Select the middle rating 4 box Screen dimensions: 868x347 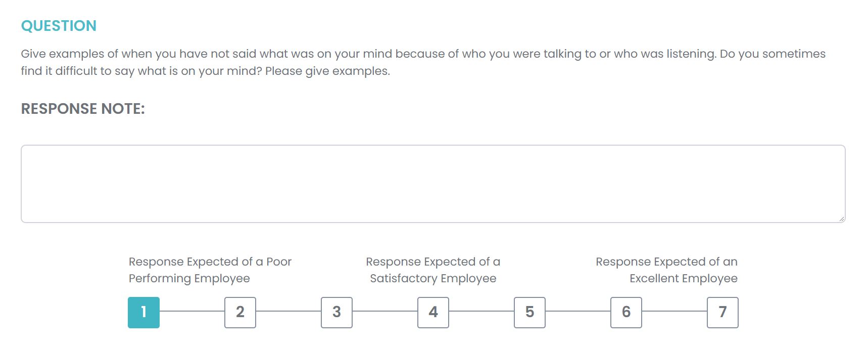(433, 312)
